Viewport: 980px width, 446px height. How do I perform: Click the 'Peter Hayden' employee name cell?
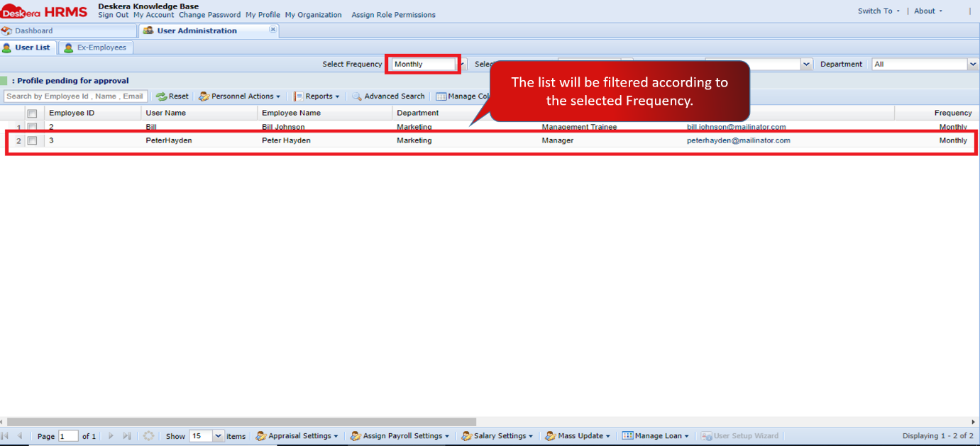(286, 140)
